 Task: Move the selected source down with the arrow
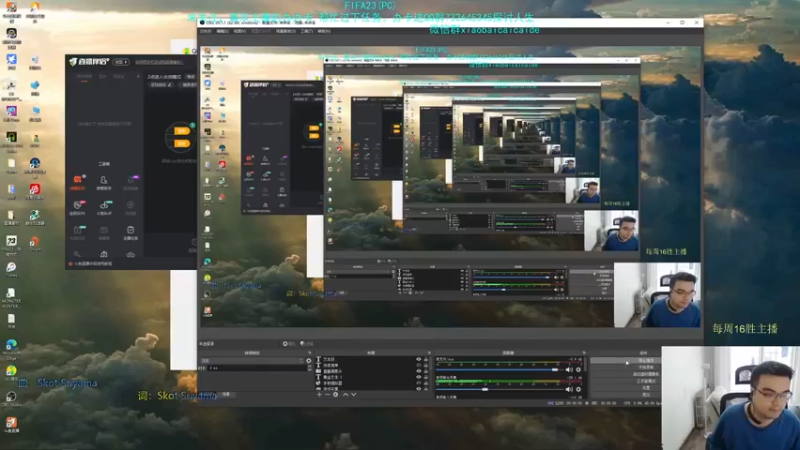(354, 394)
